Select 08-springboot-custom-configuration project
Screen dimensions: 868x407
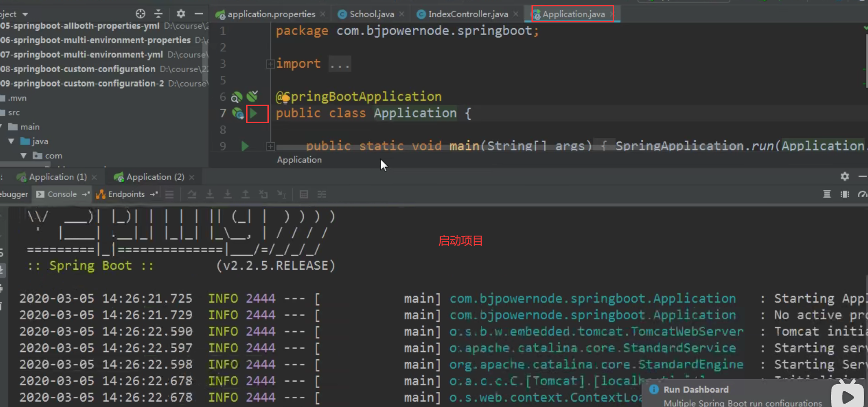click(78, 69)
